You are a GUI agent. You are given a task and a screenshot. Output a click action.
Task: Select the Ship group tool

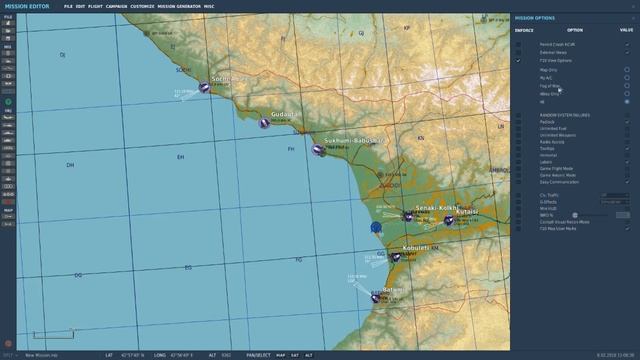click(x=8, y=133)
